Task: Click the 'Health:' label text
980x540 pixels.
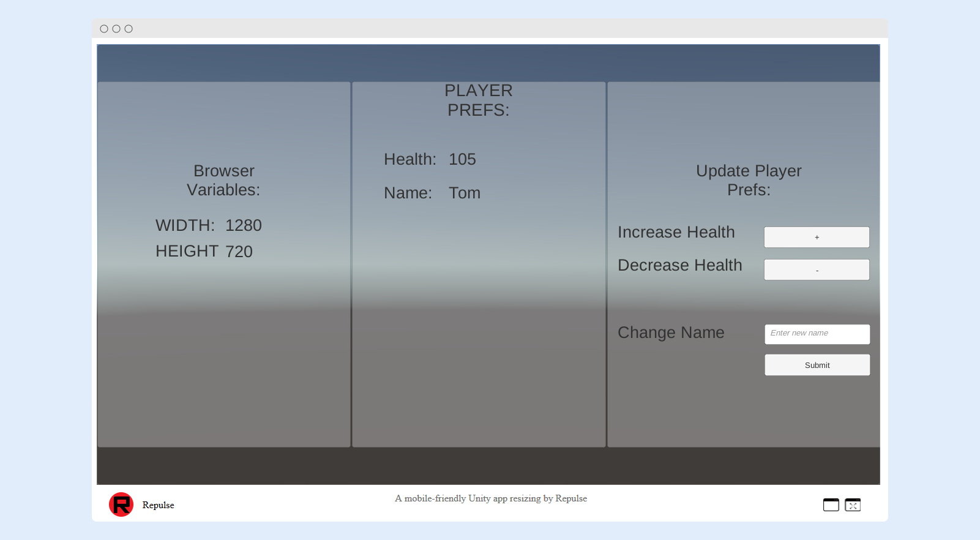Action: 410,159
